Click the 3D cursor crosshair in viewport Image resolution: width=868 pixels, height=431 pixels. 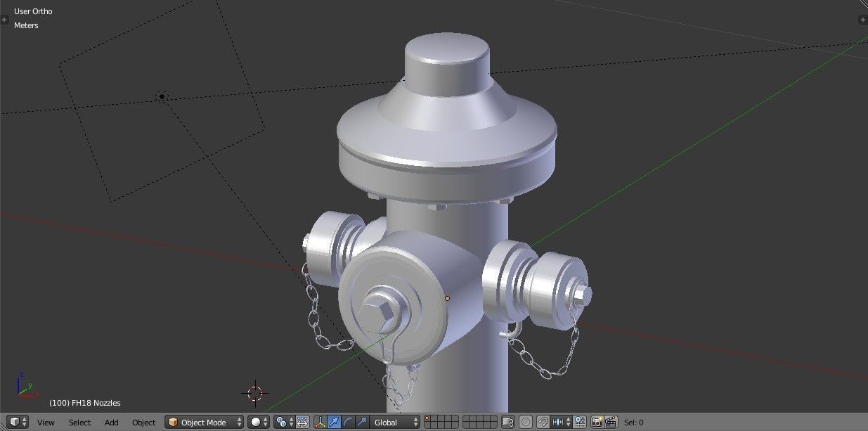[x=254, y=392]
